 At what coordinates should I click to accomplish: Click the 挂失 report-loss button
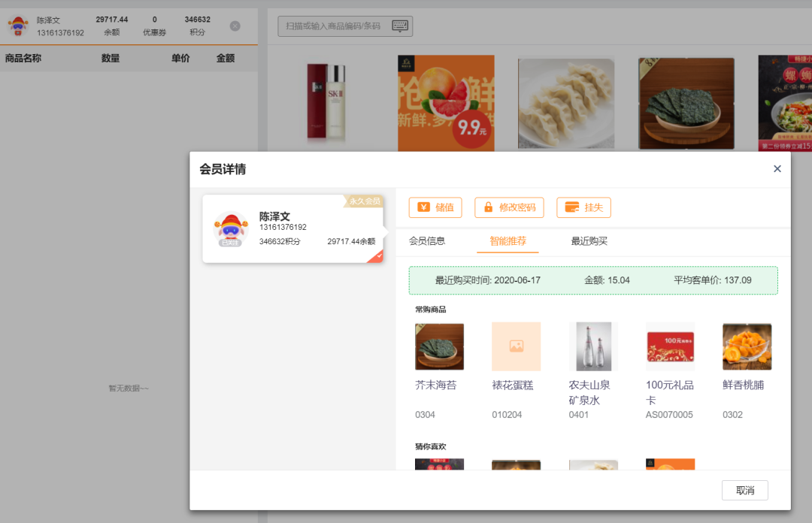pos(583,207)
